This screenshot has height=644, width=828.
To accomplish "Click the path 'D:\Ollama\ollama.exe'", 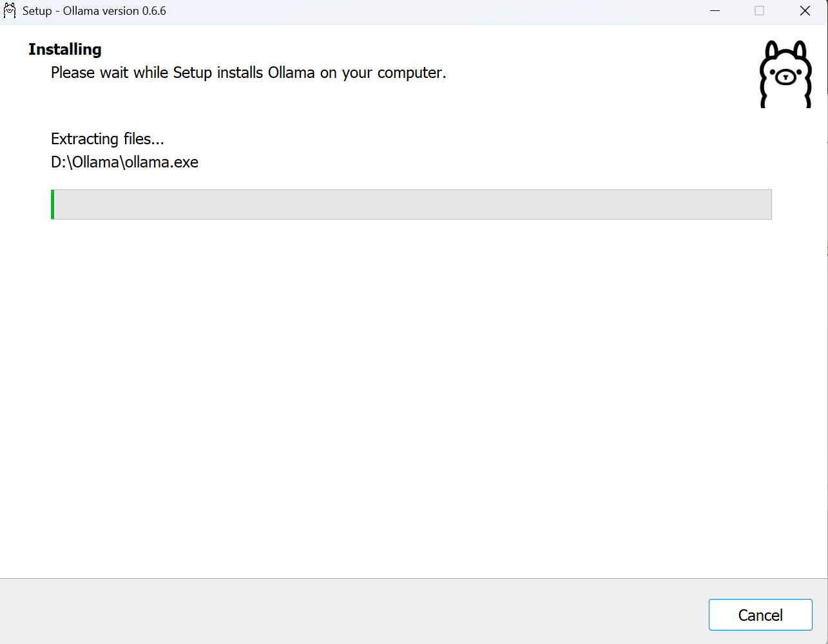I will click(125, 162).
